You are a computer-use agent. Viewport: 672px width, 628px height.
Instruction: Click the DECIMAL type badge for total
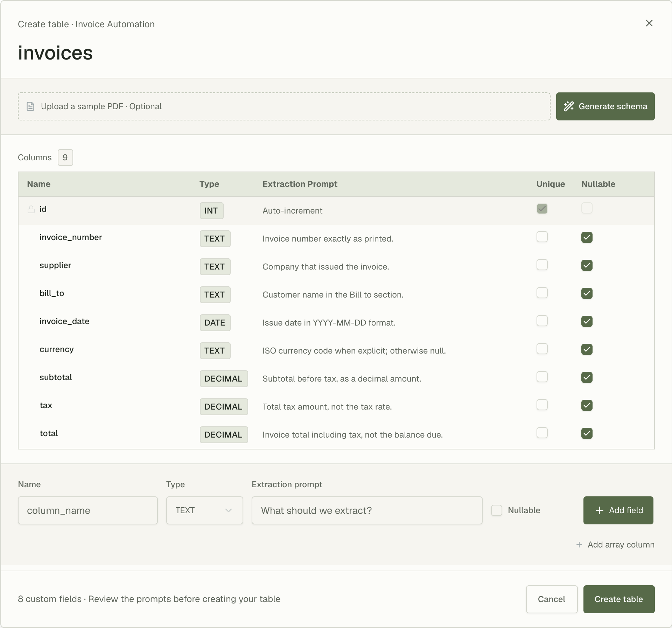point(224,435)
